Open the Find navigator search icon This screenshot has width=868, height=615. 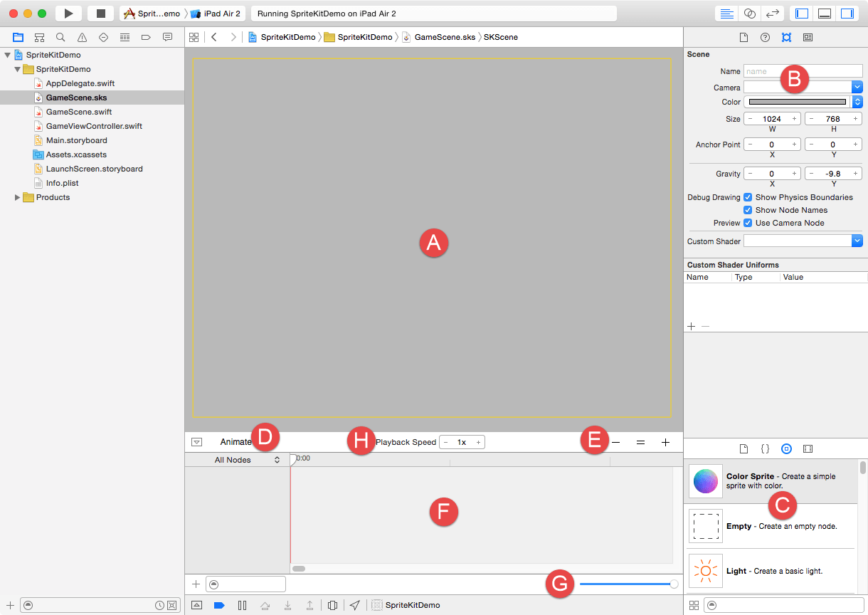pos(61,37)
